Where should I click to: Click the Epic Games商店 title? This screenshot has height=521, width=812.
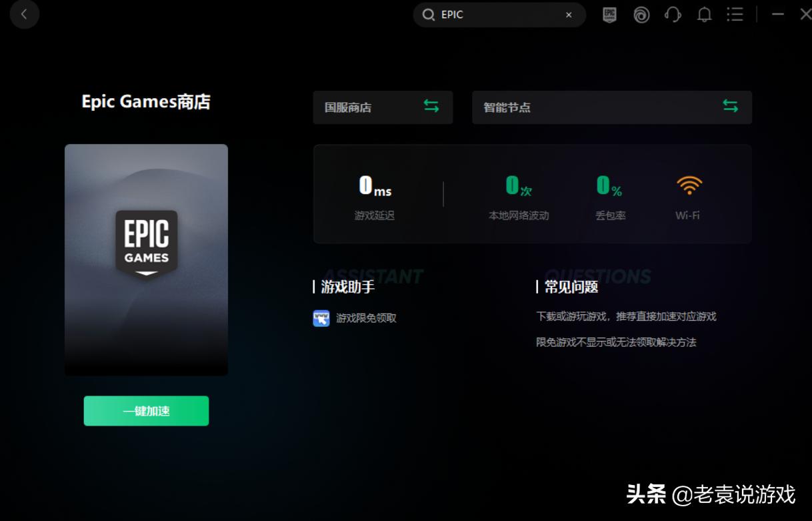pos(146,102)
